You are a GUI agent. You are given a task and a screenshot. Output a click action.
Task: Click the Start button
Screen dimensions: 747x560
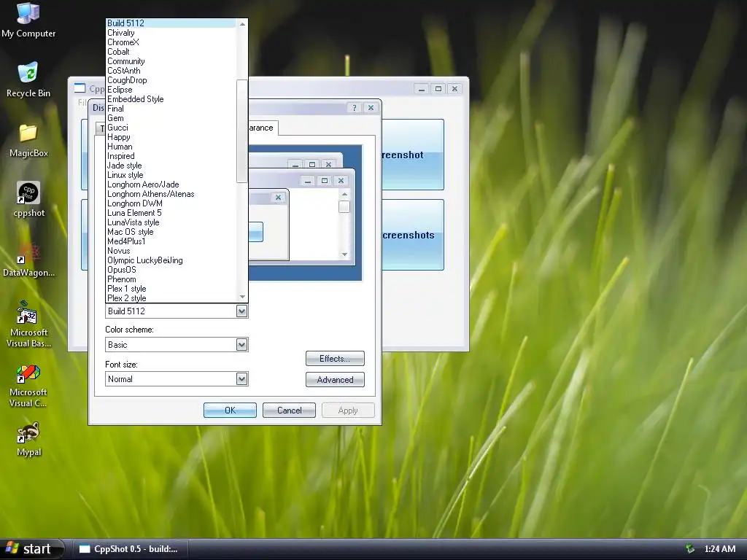pyautogui.click(x=31, y=548)
